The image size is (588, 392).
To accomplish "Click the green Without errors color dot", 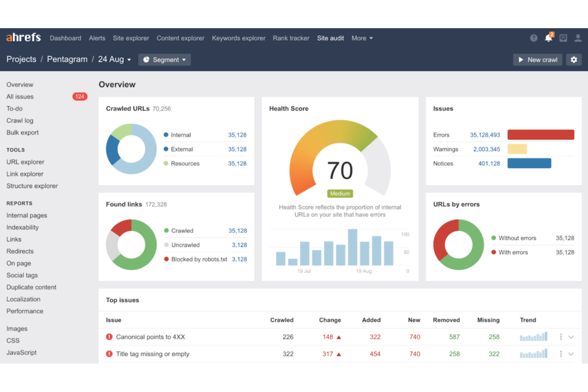I will pyautogui.click(x=494, y=238).
